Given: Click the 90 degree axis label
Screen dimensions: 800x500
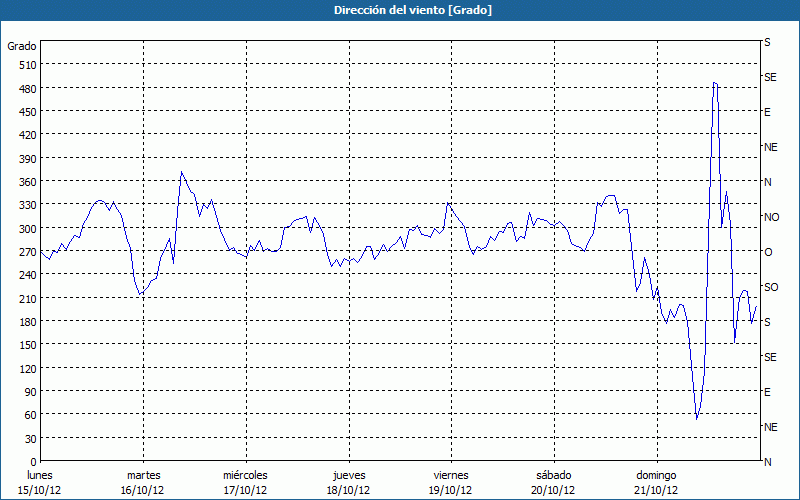Looking at the screenshot, I should tap(29, 392).
